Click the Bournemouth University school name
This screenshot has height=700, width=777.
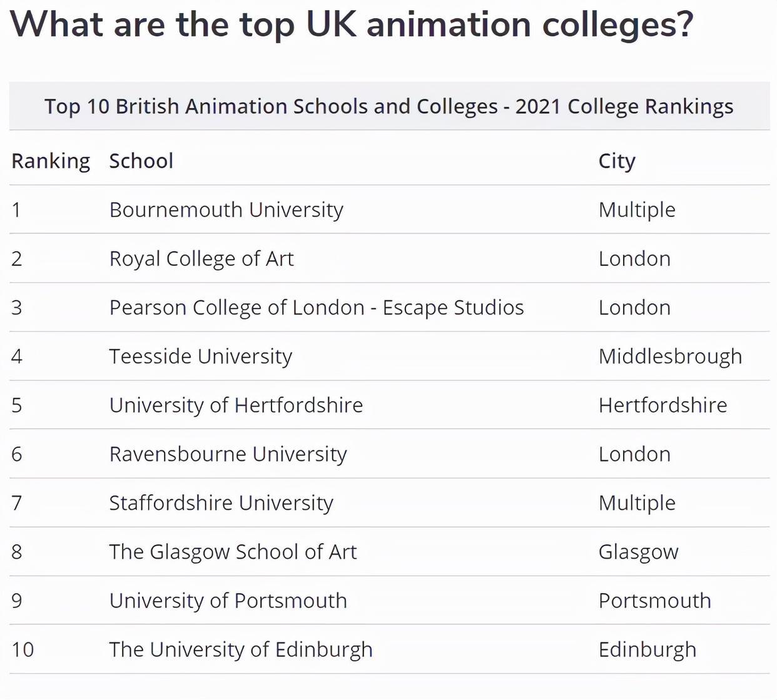coord(226,210)
